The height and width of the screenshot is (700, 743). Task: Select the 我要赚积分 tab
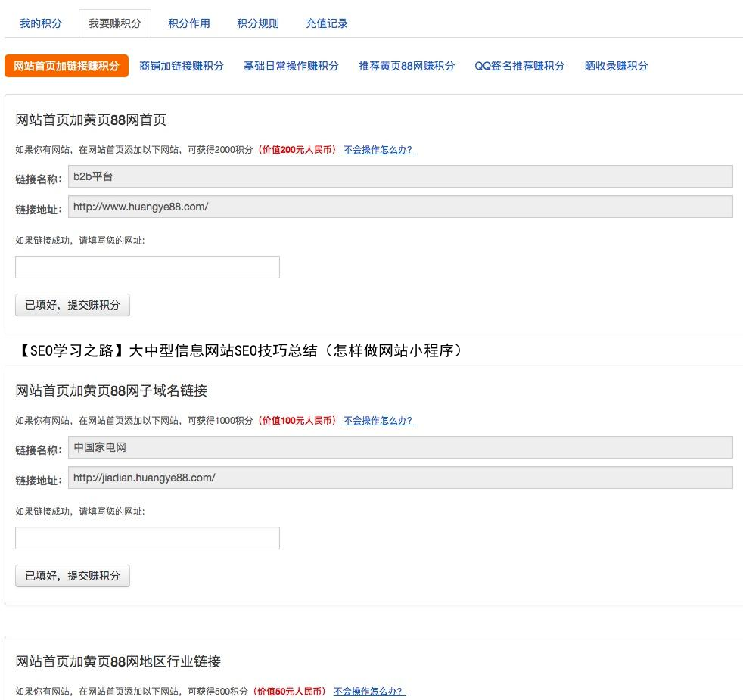(x=114, y=23)
